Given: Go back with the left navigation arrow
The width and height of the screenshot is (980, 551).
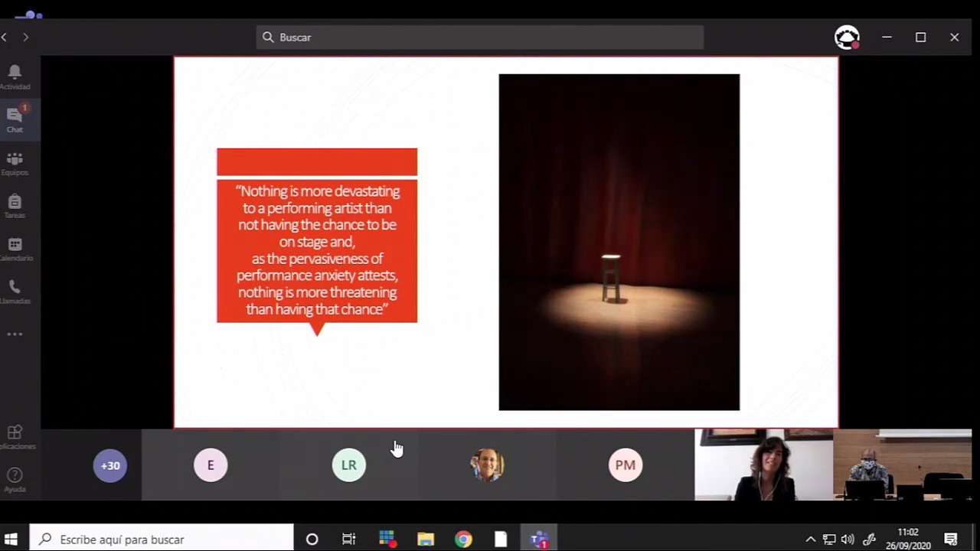Looking at the screenshot, I should [x=5, y=37].
